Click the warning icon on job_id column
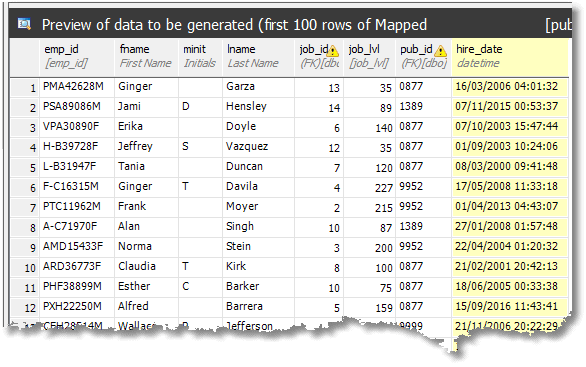Screen dimensions: 586x367 (332, 51)
